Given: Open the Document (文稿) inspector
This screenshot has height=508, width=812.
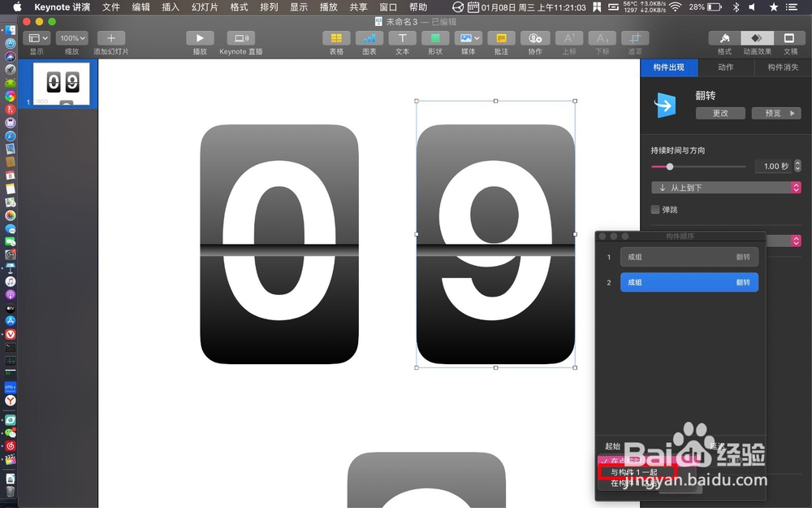Looking at the screenshot, I should pyautogui.click(x=789, y=38).
